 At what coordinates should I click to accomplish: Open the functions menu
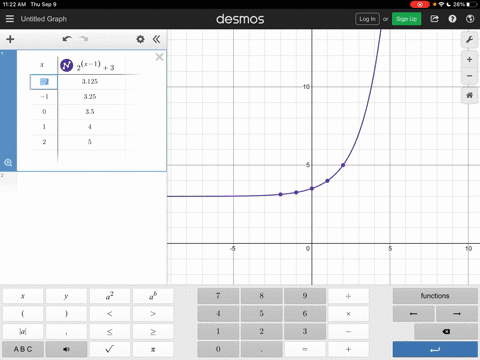435,296
